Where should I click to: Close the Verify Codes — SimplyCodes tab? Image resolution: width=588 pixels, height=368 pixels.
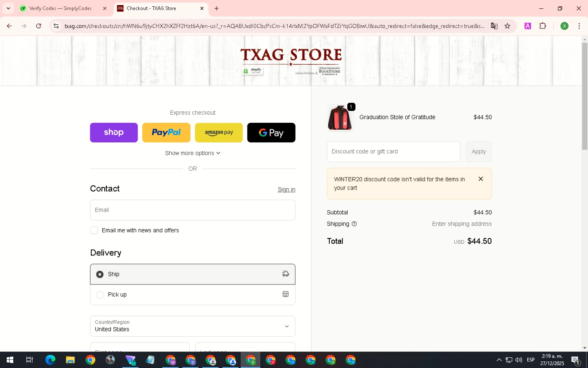pos(105,8)
